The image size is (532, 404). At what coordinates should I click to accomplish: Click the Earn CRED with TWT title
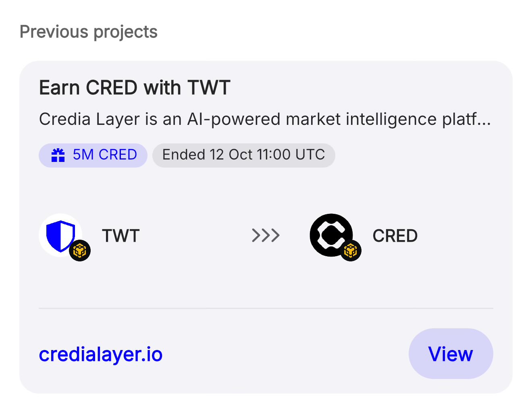coord(135,88)
